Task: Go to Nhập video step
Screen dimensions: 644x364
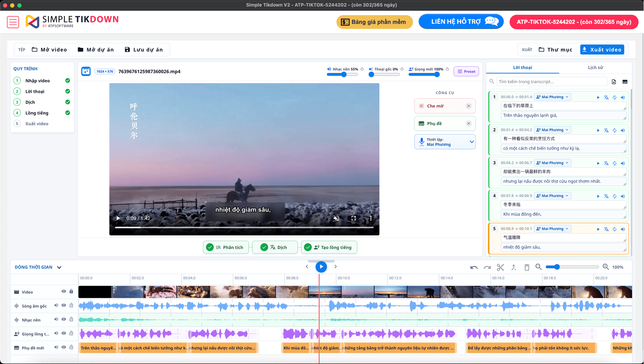Action: tap(42, 81)
